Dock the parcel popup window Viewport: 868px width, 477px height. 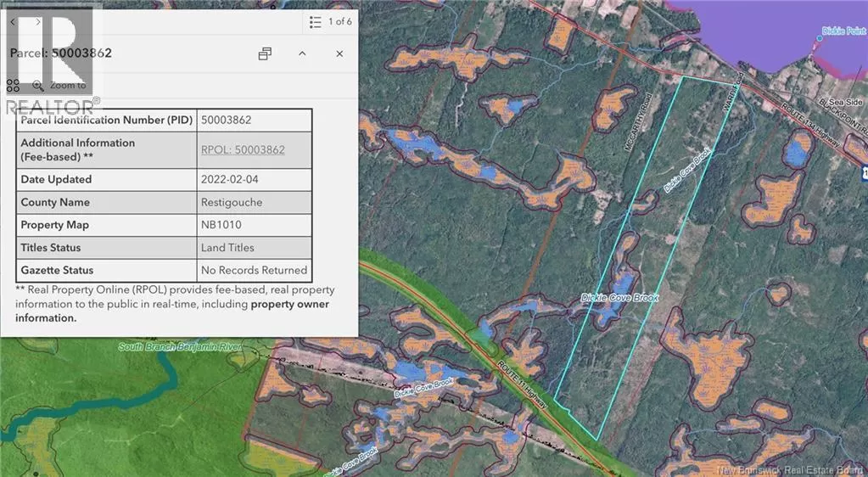point(266,53)
